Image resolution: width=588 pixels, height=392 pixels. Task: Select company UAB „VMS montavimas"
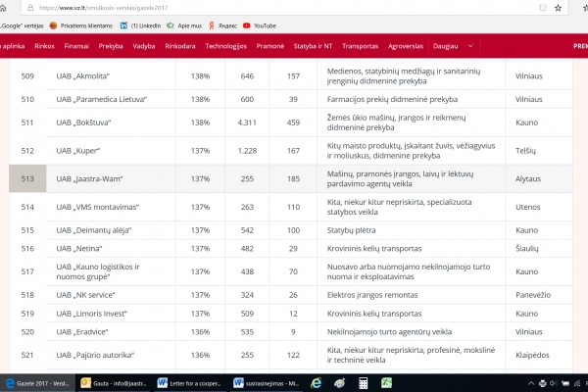coord(97,207)
